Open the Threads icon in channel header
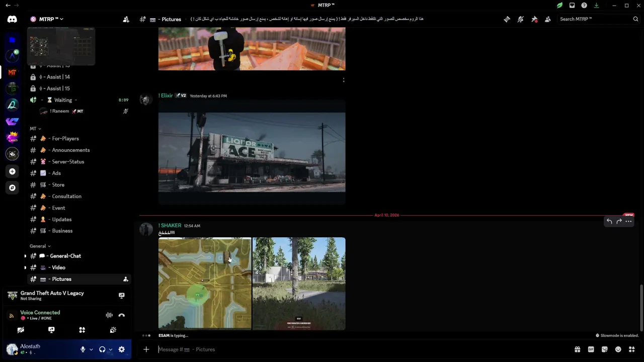This screenshot has height=362, width=644. (507, 19)
